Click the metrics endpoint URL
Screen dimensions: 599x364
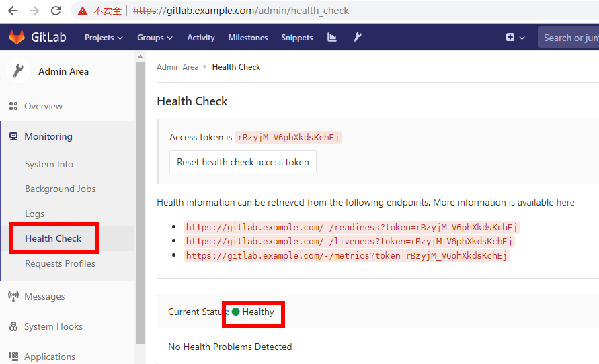click(x=346, y=255)
